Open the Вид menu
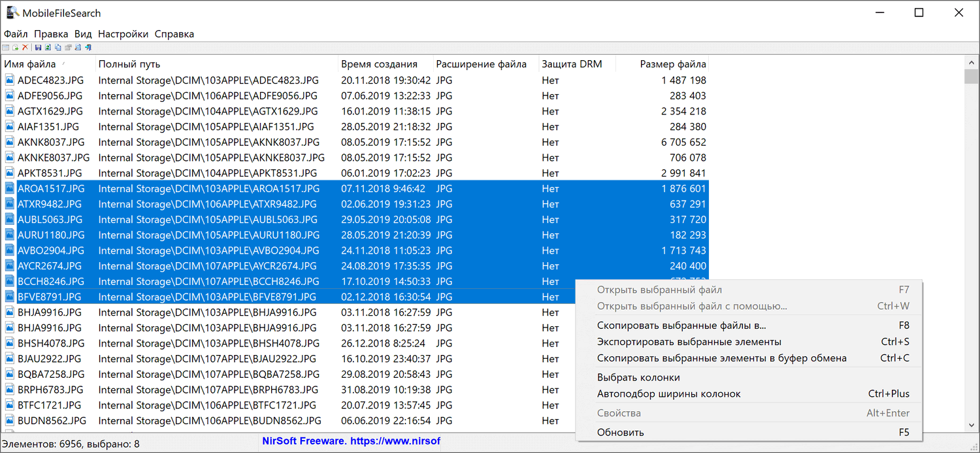Image resolution: width=980 pixels, height=453 pixels. (x=83, y=33)
